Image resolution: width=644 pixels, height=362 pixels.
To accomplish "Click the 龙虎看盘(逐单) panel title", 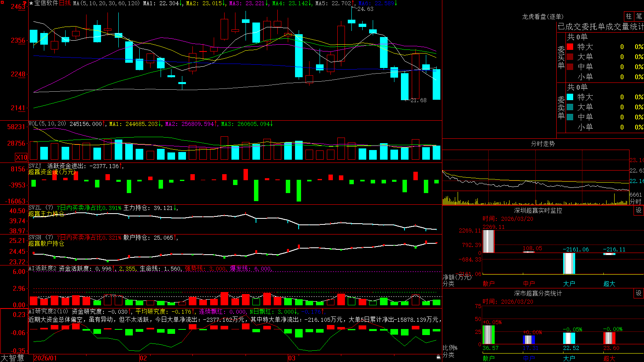I will (543, 16).
